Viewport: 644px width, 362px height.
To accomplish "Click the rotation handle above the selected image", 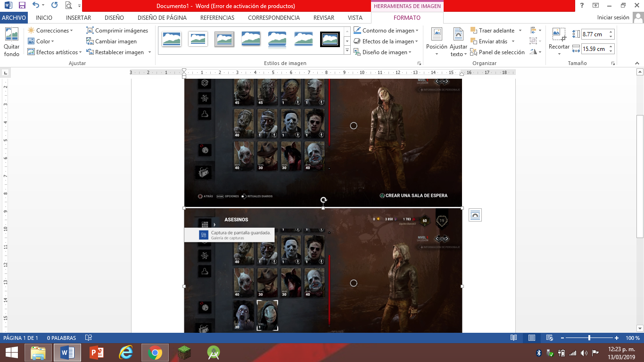I will 323,200.
